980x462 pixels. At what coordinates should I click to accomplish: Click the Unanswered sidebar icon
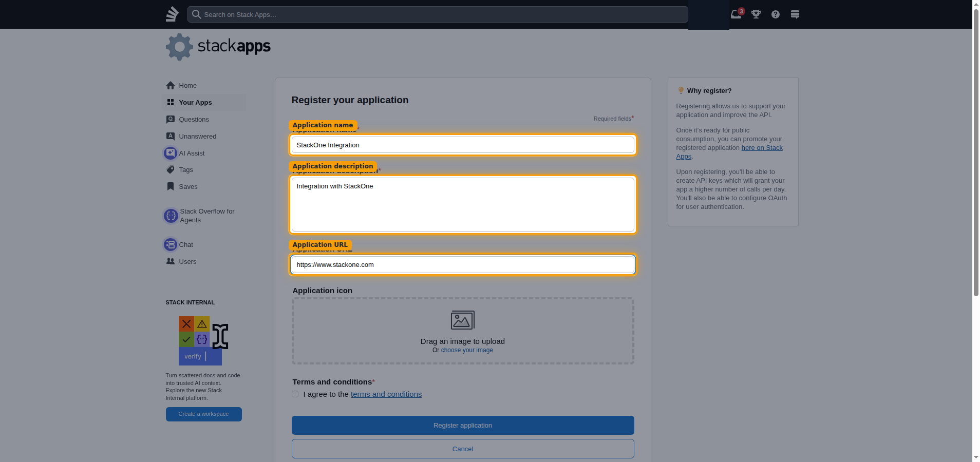[171, 136]
